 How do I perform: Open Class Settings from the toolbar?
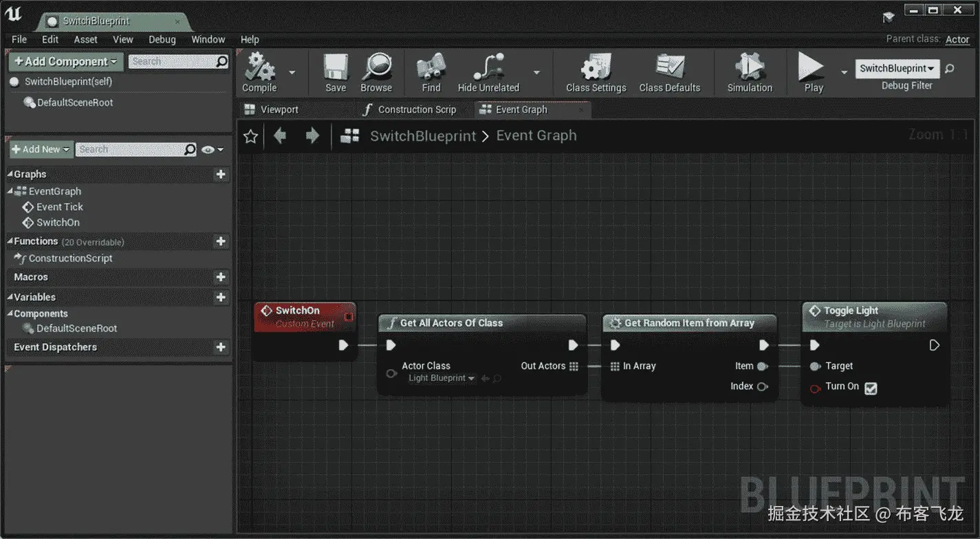click(x=596, y=73)
